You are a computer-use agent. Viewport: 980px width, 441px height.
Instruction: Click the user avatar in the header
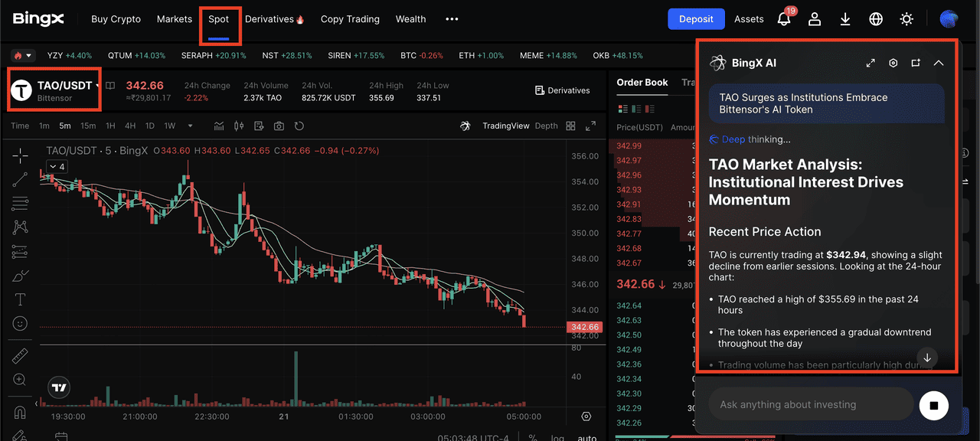[x=949, y=19]
